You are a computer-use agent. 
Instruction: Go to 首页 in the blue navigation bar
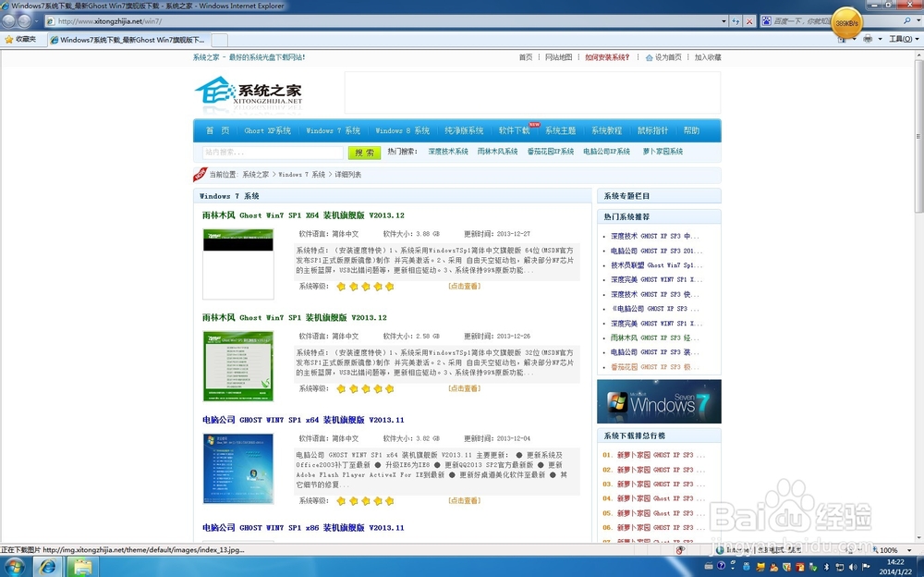coord(217,131)
